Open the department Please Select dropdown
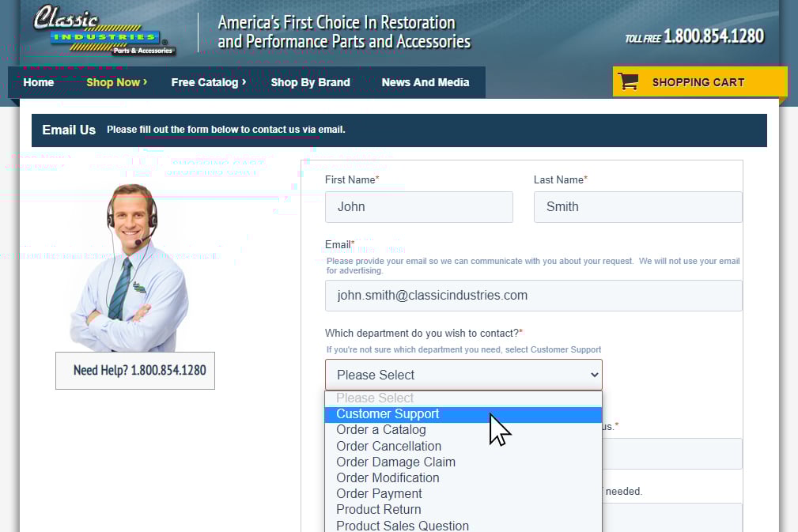This screenshot has width=798, height=532. (463, 375)
